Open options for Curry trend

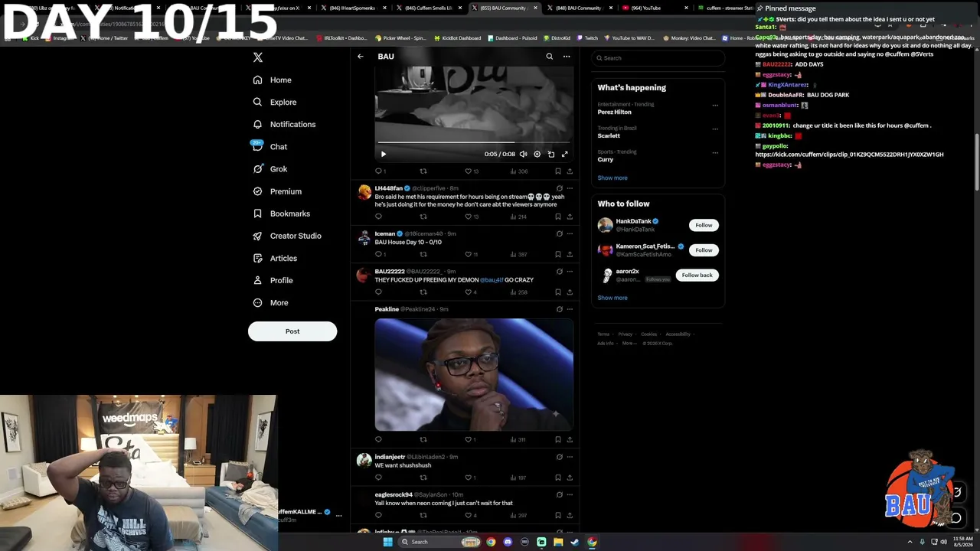pyautogui.click(x=715, y=152)
